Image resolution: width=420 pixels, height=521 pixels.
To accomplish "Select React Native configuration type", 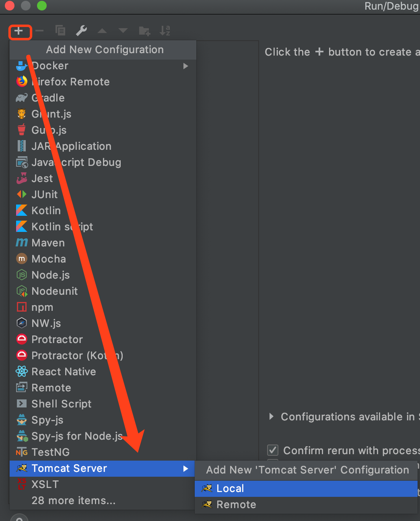I will [103, 372].
